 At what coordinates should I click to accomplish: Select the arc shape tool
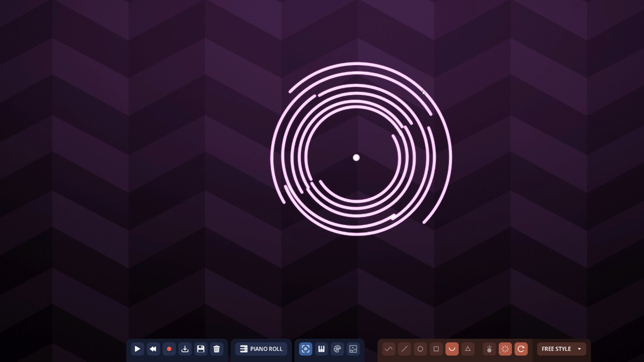pos(452,349)
